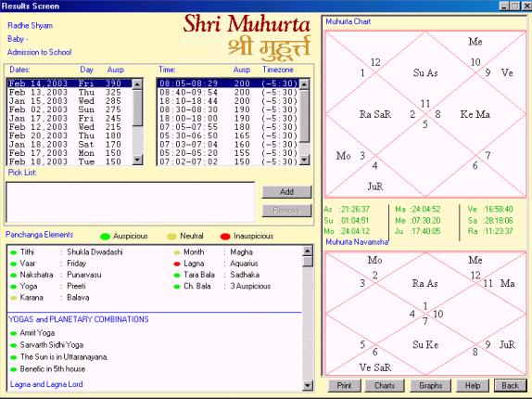The width and height of the screenshot is (532, 399).
Task: Click the green Auspicious legend dot
Action: coord(105,237)
